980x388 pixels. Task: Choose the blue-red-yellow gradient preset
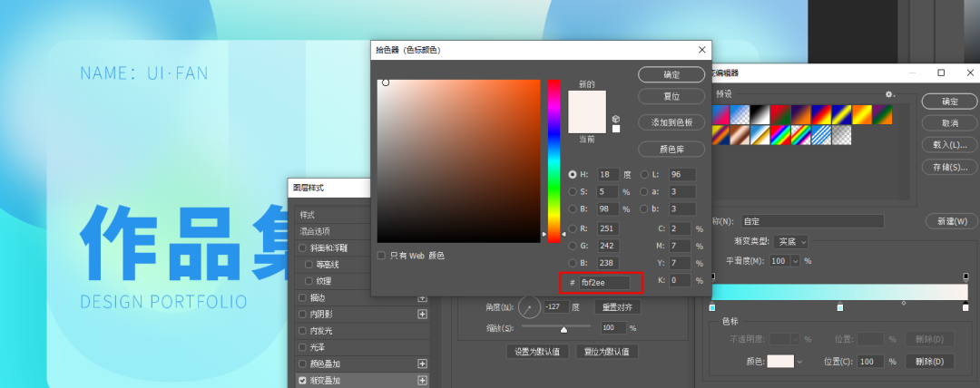coord(822,114)
